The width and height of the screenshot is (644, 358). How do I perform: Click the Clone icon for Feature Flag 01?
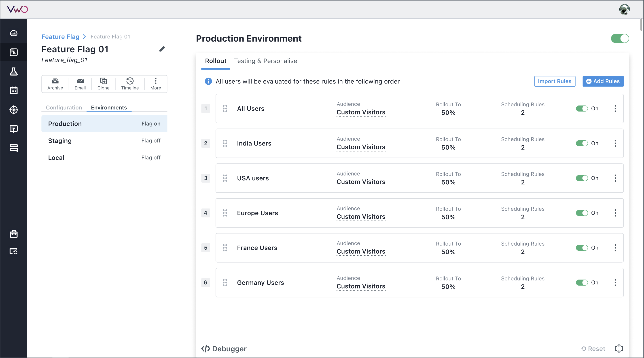[103, 83]
